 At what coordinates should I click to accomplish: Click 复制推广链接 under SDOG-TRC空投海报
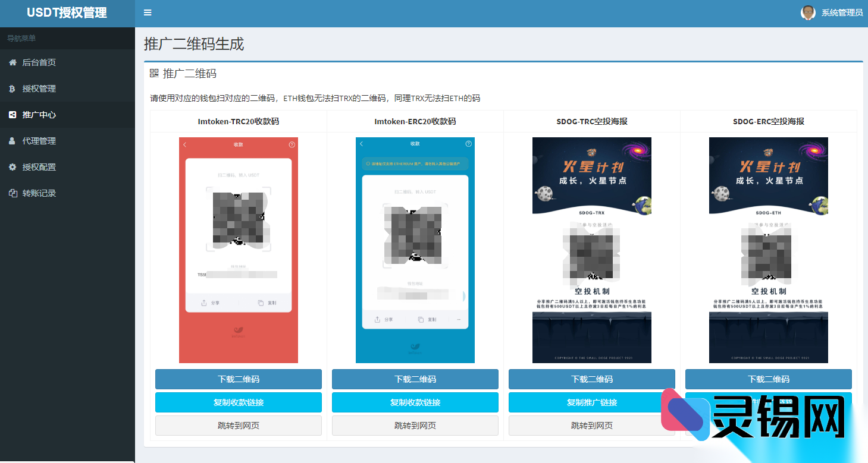591,402
